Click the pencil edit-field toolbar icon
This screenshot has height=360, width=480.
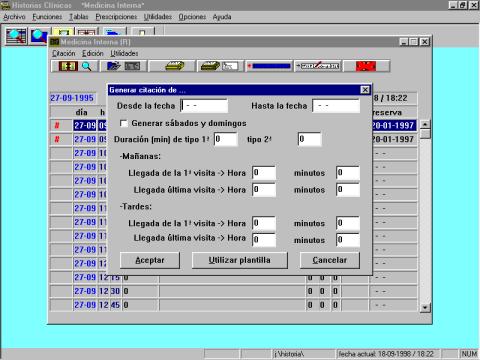pos(318,66)
